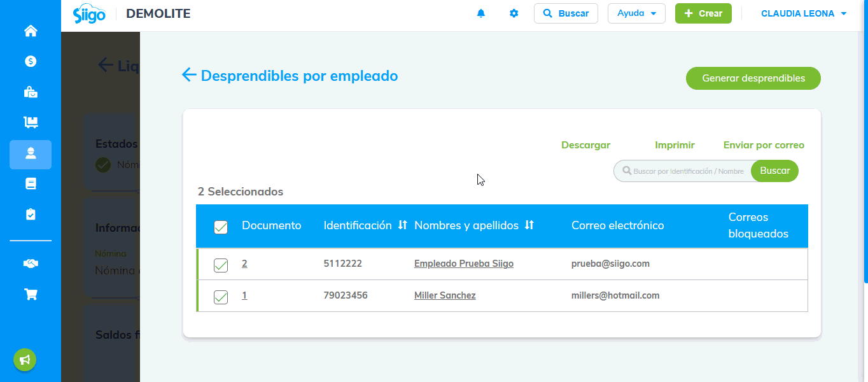Screen dimensions: 868x382
Task: Uncheck the Empleado Prueba Siigo row checkbox
Action: pos(221,265)
